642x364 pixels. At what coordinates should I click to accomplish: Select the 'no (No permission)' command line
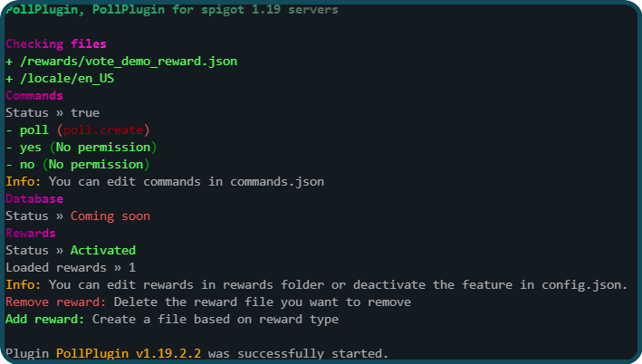77,165
